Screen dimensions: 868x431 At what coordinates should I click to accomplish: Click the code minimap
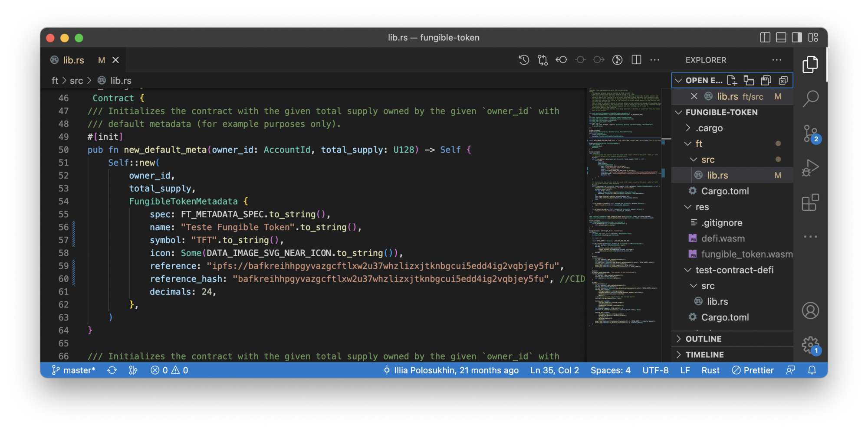[625, 208]
